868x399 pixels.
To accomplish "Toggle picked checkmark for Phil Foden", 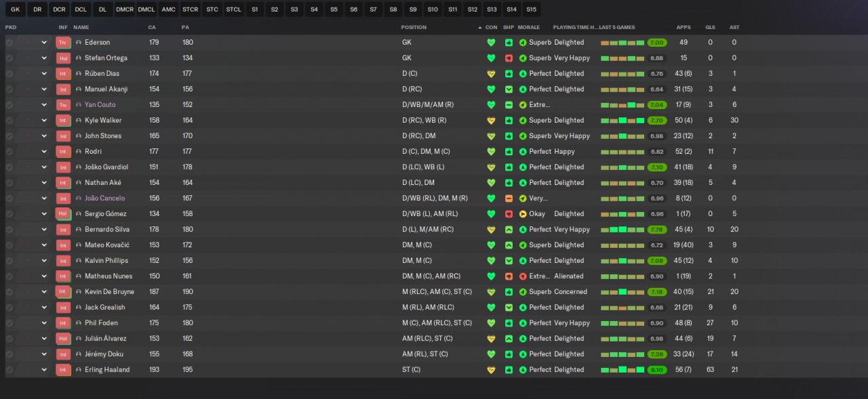I will 9,322.
